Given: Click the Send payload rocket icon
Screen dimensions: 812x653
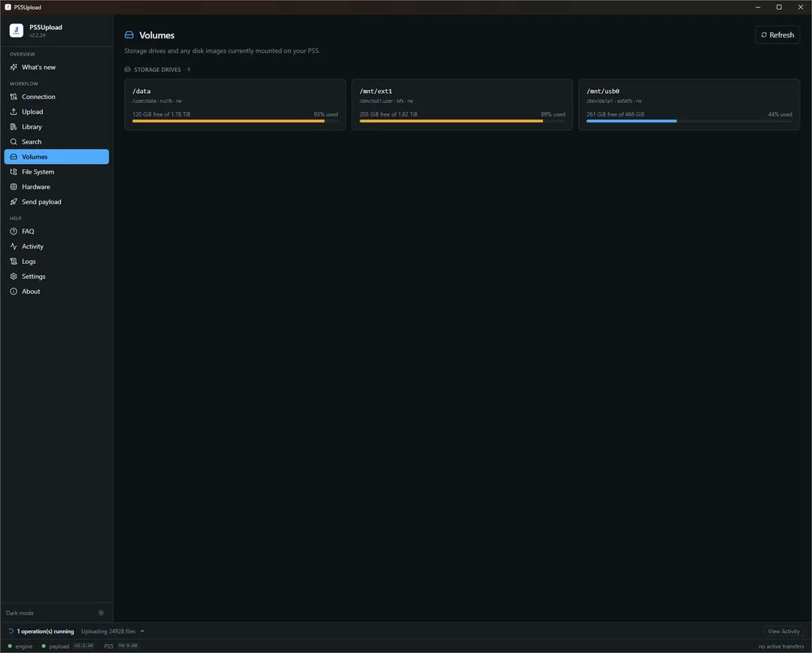Looking at the screenshot, I should click(14, 202).
